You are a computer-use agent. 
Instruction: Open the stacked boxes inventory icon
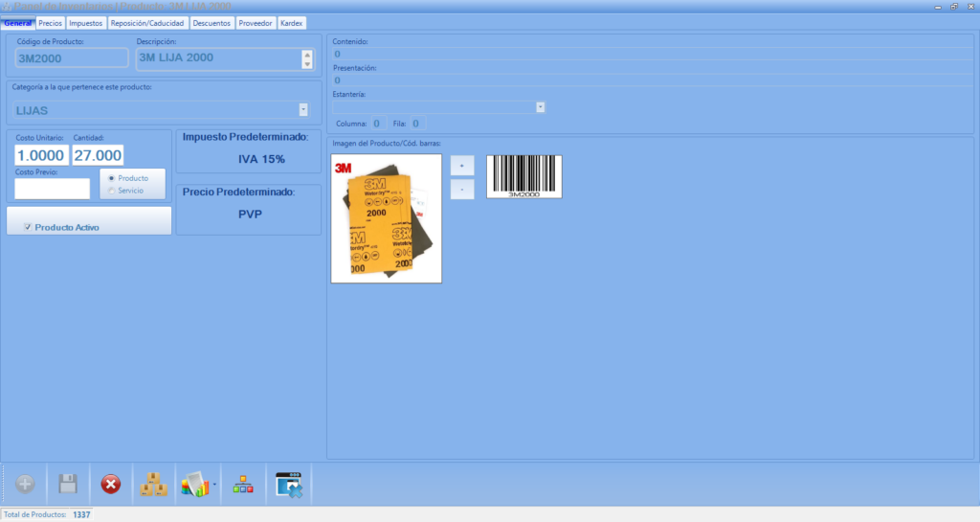point(153,484)
